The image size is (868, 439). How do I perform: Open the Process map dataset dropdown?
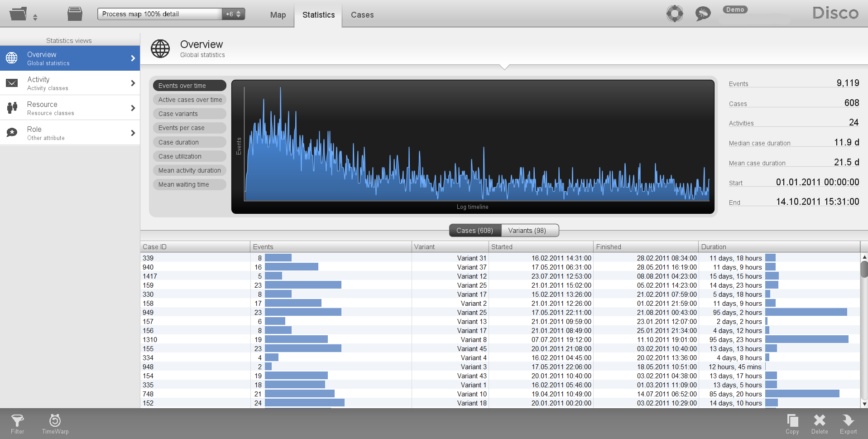171,14
